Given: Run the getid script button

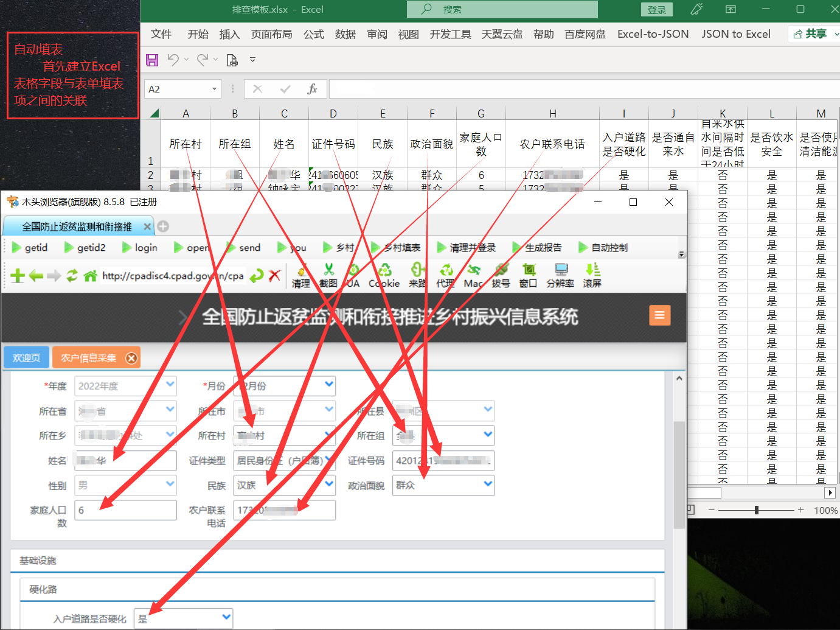Looking at the screenshot, I should (29, 247).
